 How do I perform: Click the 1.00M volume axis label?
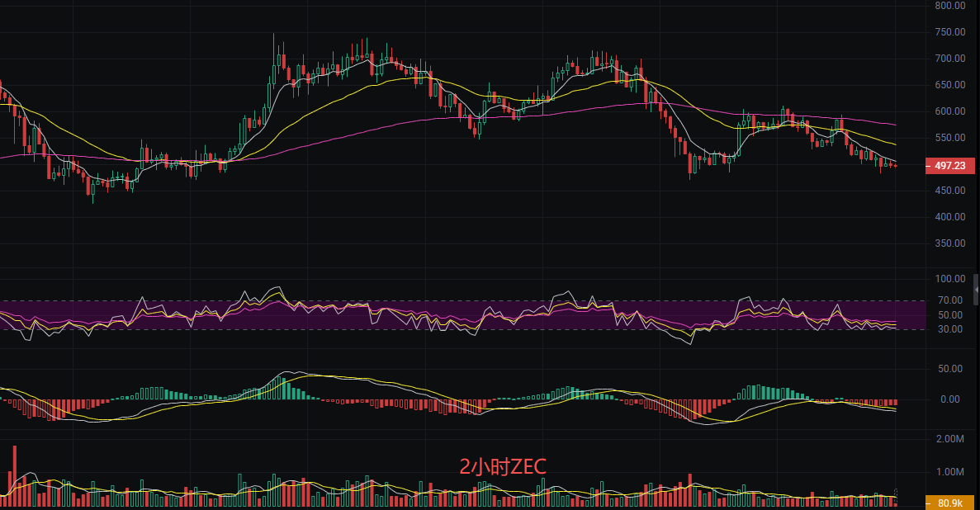950,472
